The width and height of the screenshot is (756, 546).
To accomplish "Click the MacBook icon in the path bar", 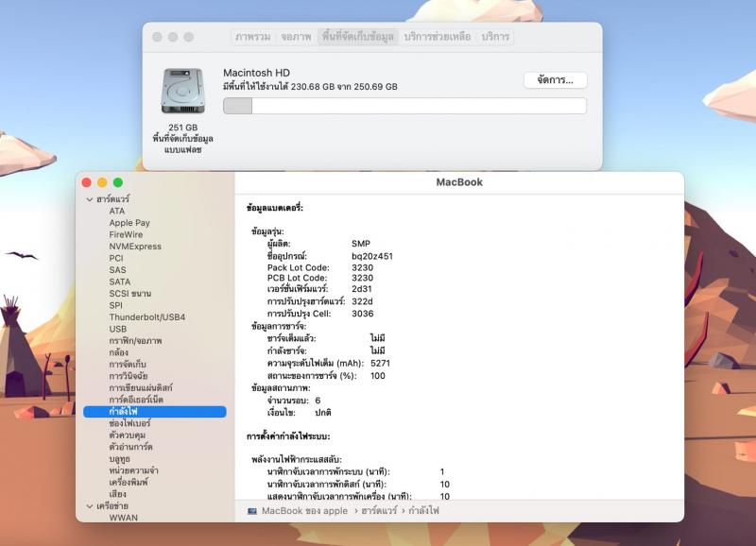I will coord(251,511).
